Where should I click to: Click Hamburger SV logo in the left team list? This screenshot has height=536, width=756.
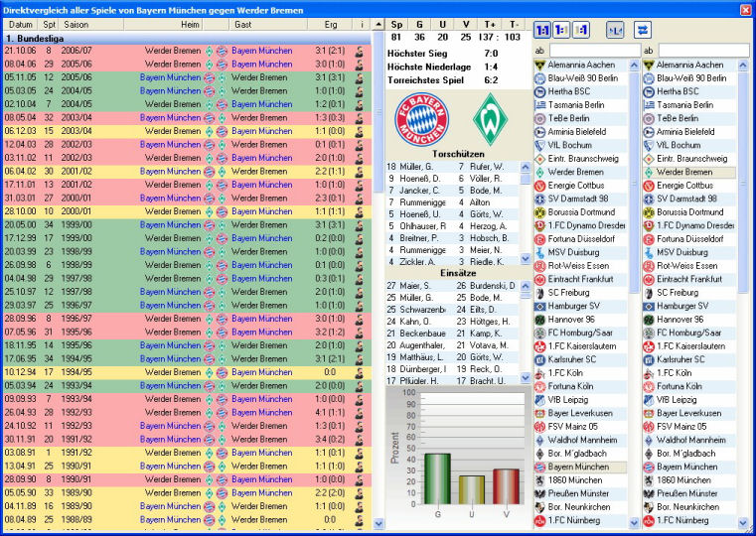click(540, 307)
